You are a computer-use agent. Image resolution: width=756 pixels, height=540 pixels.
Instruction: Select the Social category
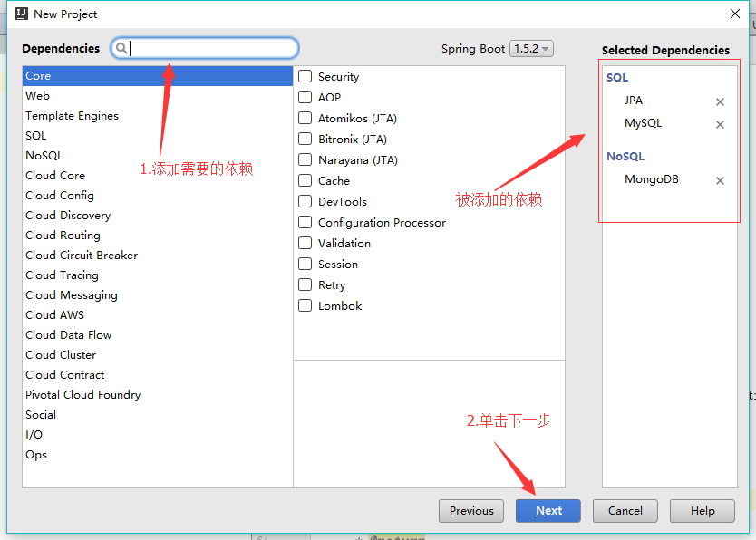(158, 414)
